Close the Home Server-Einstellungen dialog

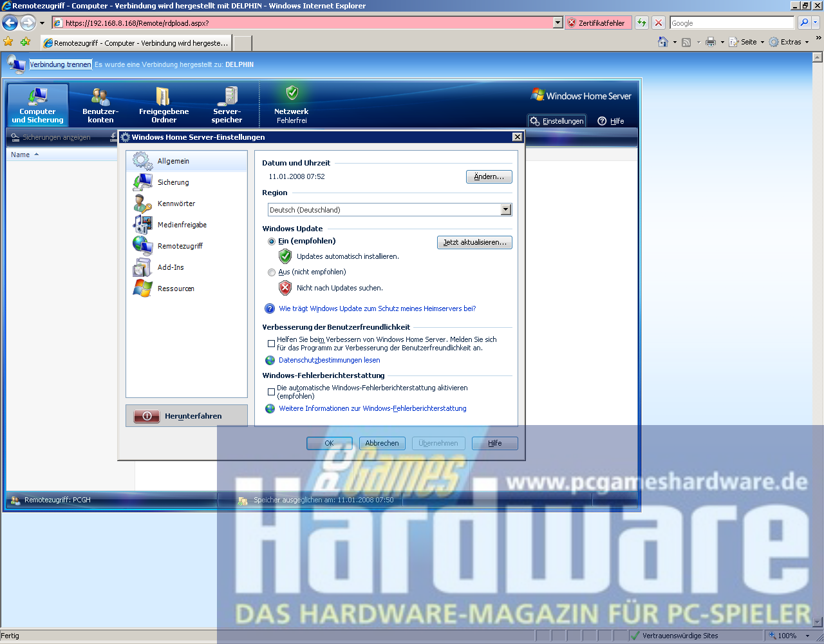(517, 137)
